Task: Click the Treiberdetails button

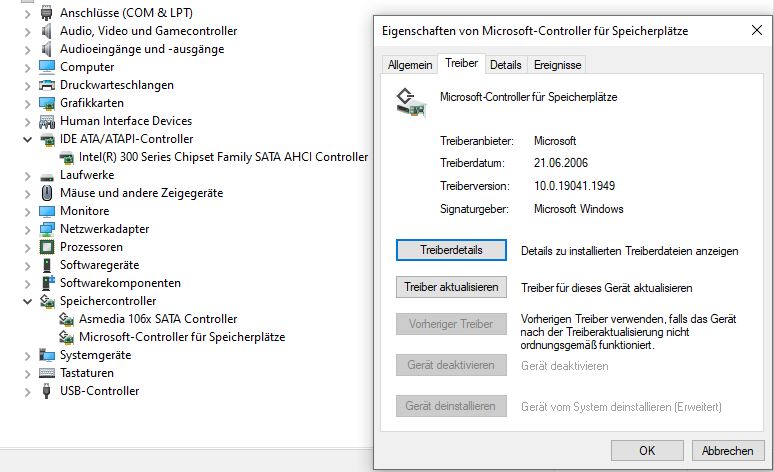Action: (x=451, y=250)
